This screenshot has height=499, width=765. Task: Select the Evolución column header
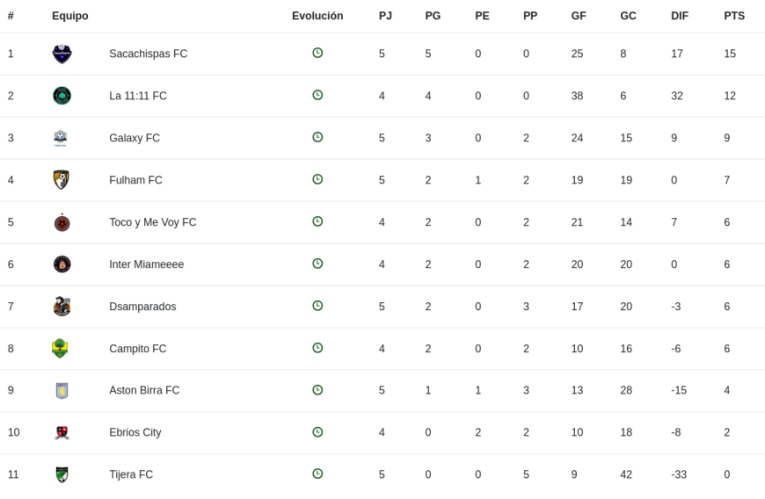pyautogui.click(x=318, y=16)
